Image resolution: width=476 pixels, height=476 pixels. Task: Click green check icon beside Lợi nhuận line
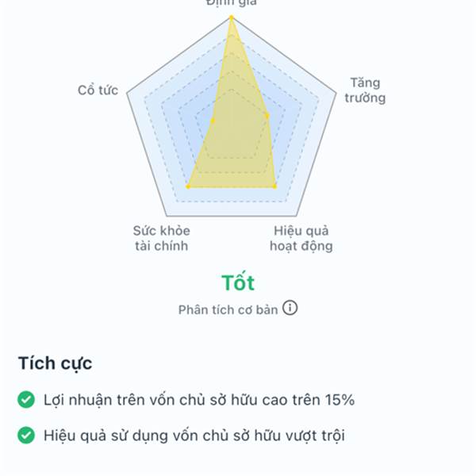(x=27, y=400)
